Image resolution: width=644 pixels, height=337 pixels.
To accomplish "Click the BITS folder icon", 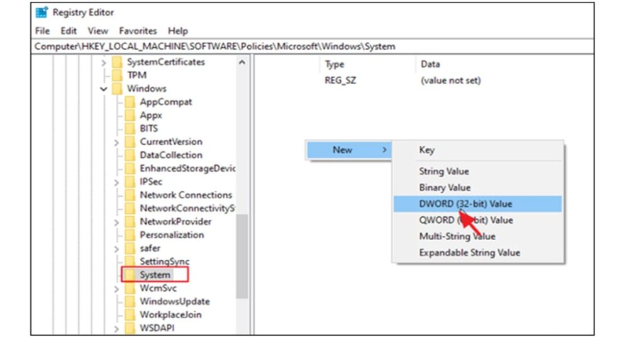I will 130,128.
